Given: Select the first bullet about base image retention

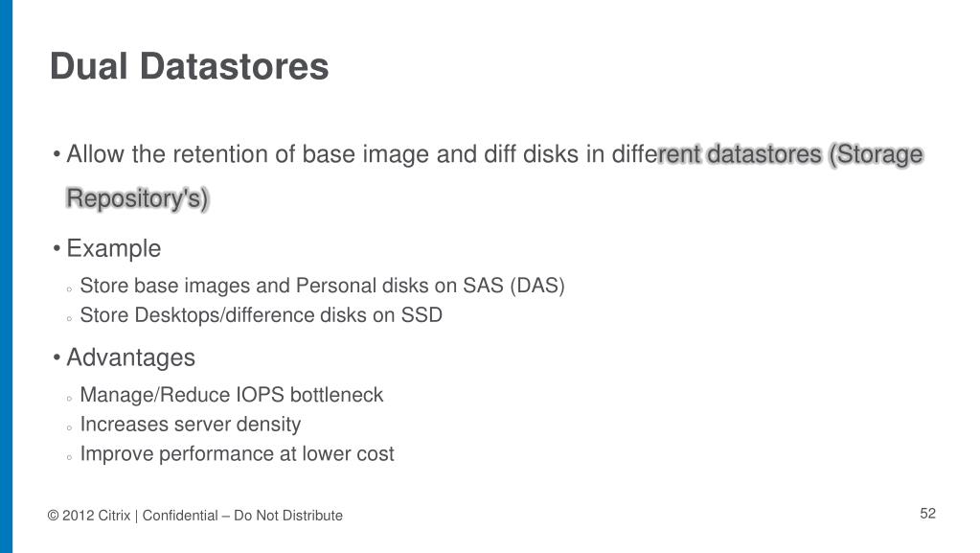Looking at the screenshot, I should (x=494, y=176).
